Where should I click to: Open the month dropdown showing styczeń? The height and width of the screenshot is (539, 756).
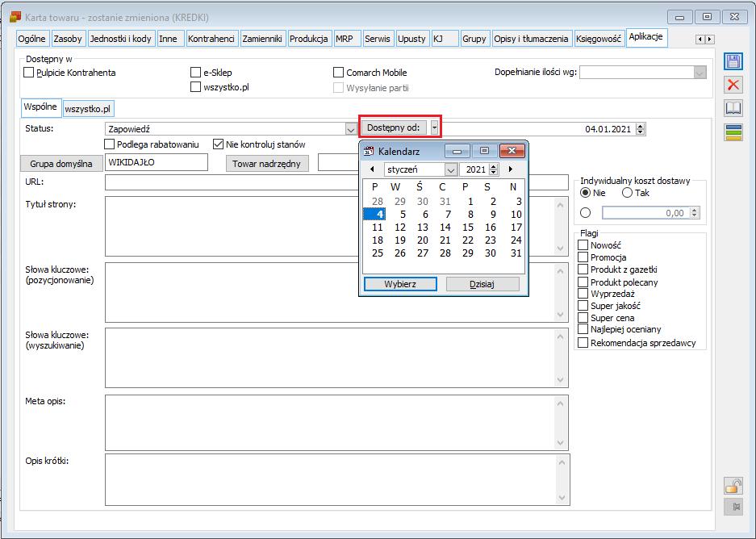(x=450, y=169)
